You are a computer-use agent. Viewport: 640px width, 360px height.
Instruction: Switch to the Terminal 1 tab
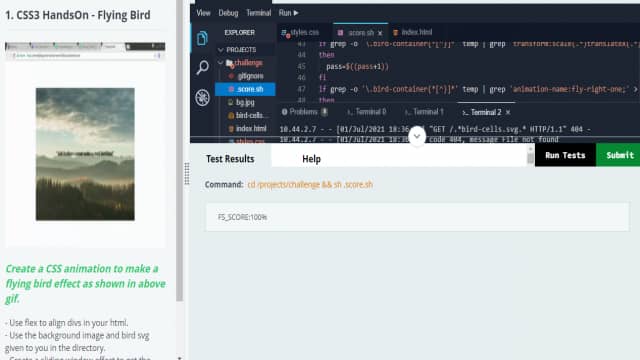pyautogui.click(x=424, y=112)
